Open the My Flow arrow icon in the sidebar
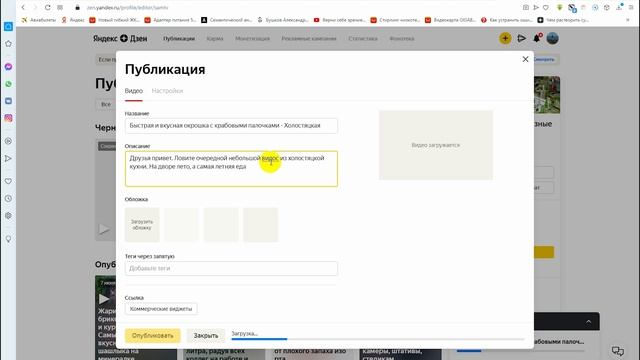Viewport: 640px width, 360px height. point(8,158)
